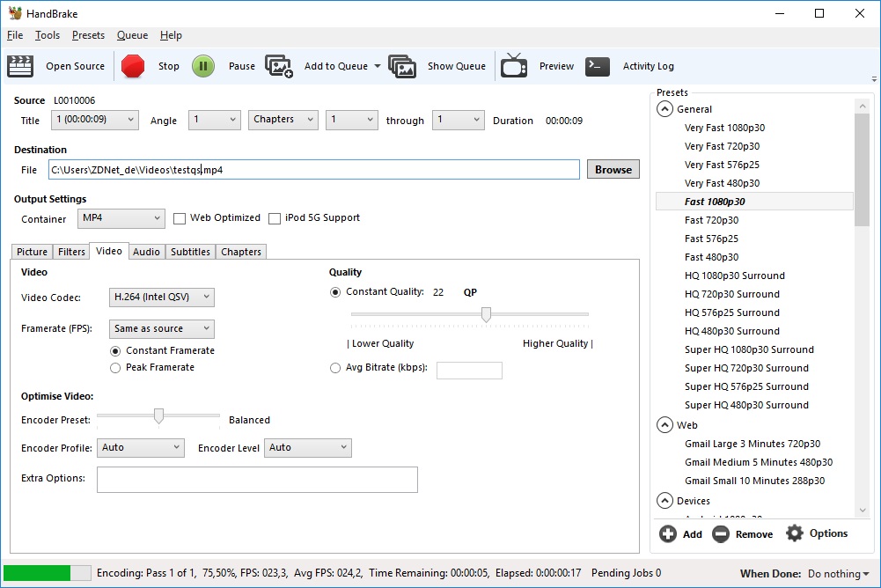Select the Very Fast 1080p30 preset
881x588 pixels.
click(x=725, y=128)
